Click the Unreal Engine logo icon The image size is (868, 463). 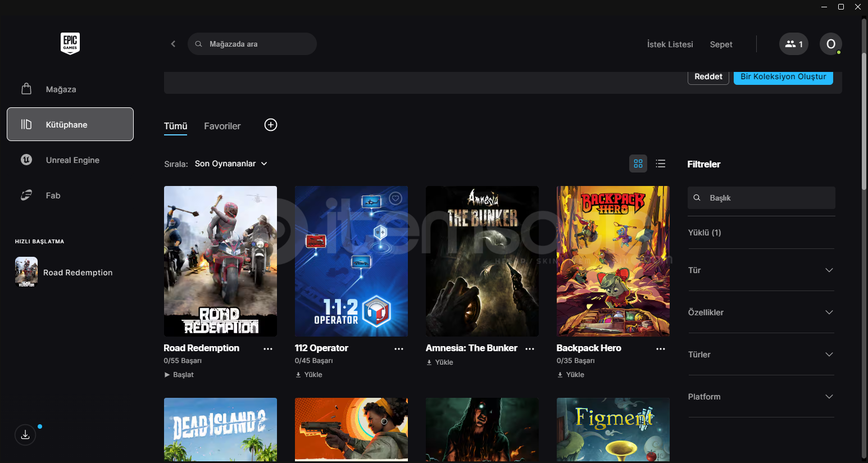26,160
